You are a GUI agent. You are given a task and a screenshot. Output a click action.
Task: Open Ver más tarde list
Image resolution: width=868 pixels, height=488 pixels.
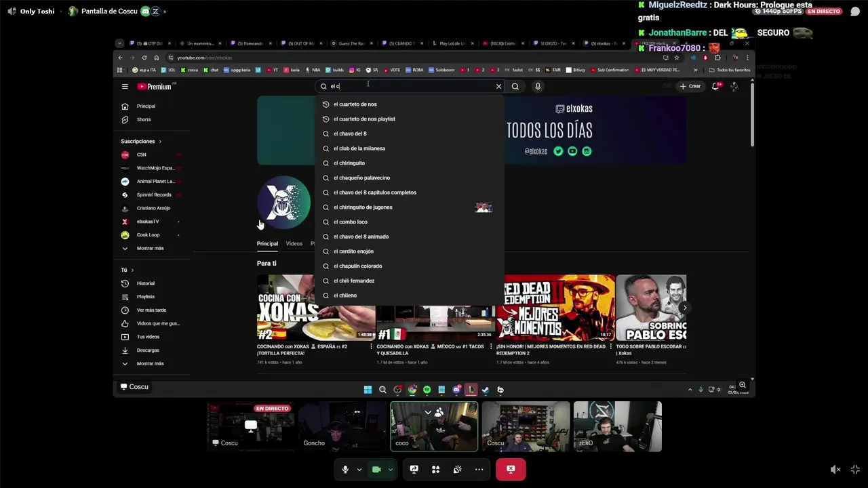(151, 310)
